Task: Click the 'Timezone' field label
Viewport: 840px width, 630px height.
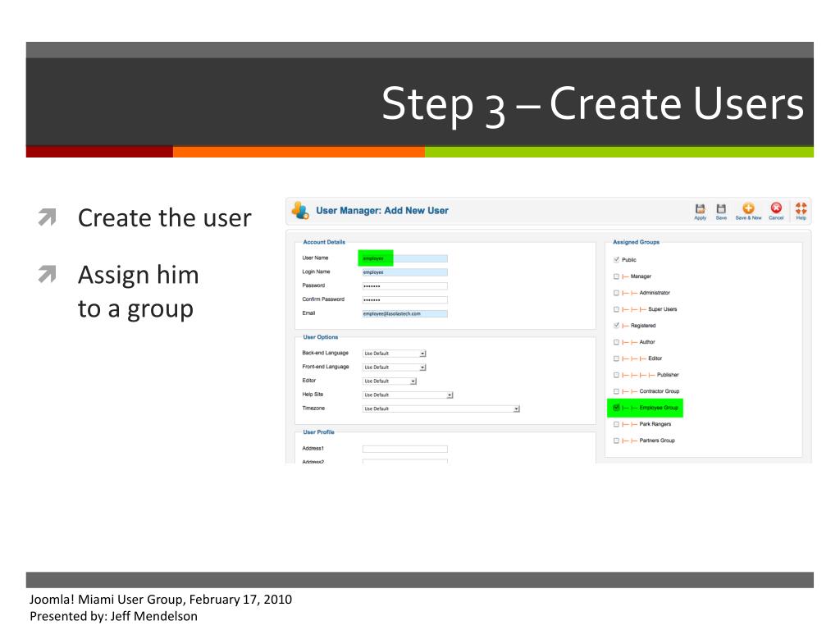Action: click(x=313, y=409)
